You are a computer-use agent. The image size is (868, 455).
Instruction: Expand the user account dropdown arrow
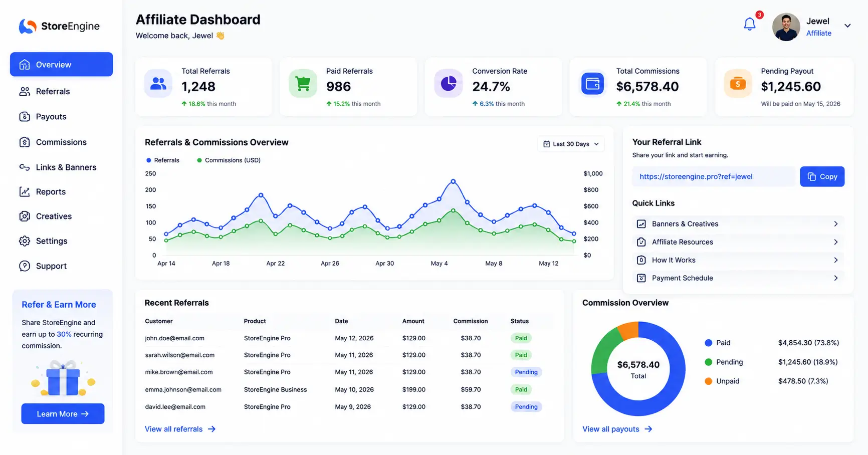coord(847,26)
